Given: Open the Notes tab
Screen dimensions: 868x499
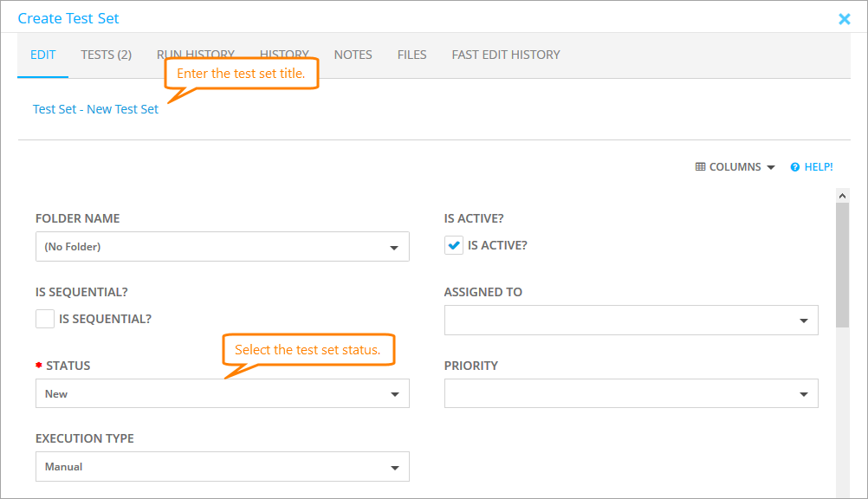Looking at the screenshot, I should tap(353, 55).
